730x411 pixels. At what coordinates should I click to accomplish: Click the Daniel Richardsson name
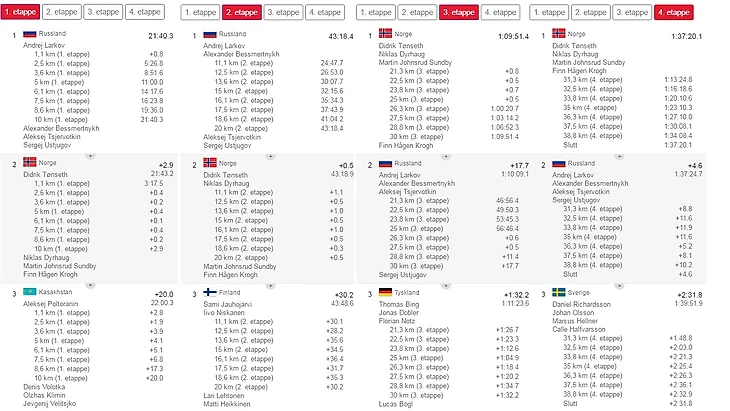pyautogui.click(x=583, y=303)
